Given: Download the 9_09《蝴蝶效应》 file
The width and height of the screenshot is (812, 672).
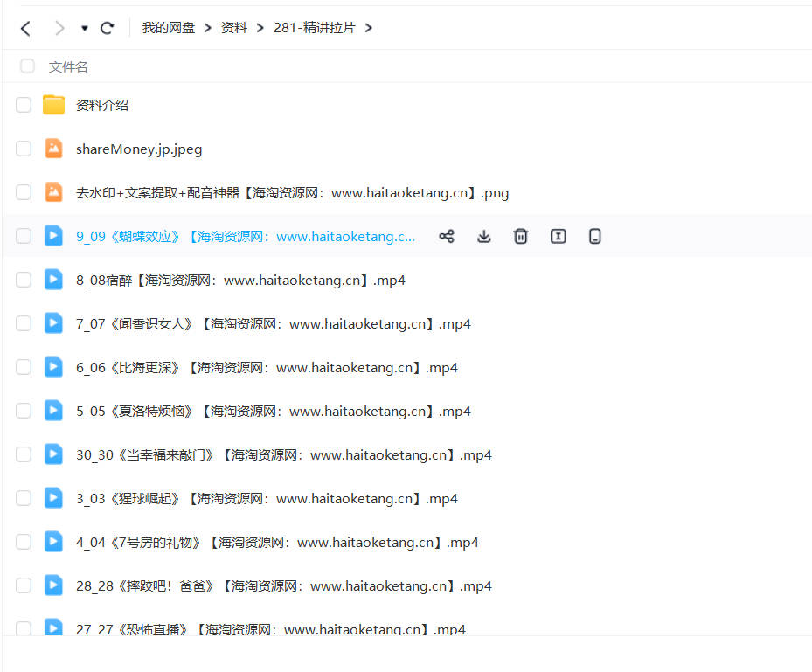Looking at the screenshot, I should [483, 237].
